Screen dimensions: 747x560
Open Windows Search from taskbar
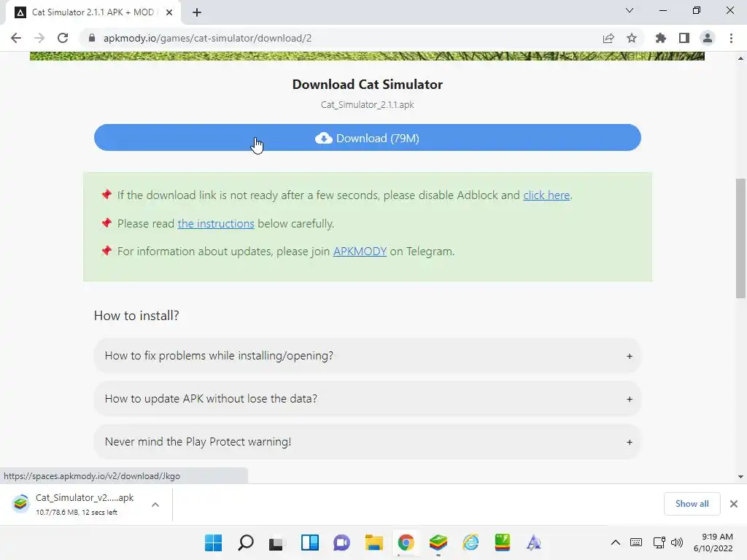click(245, 542)
